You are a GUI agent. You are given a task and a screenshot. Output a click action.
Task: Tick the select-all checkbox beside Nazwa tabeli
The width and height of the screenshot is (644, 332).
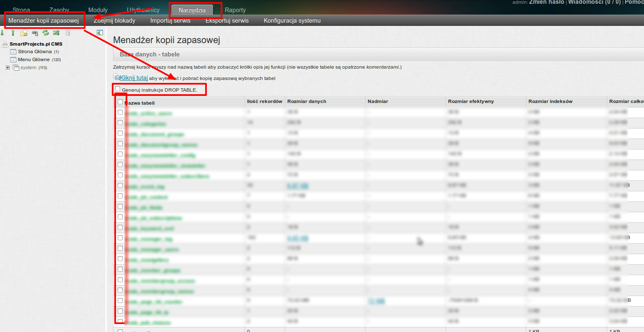tap(120, 102)
